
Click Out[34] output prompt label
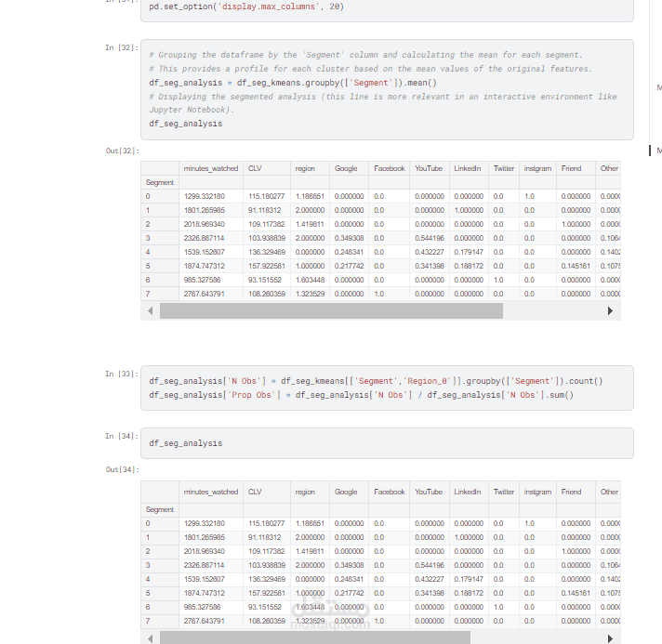point(123,469)
